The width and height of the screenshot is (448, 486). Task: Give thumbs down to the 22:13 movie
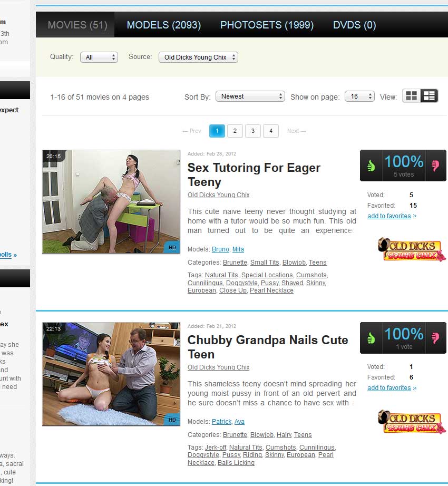coord(435,338)
